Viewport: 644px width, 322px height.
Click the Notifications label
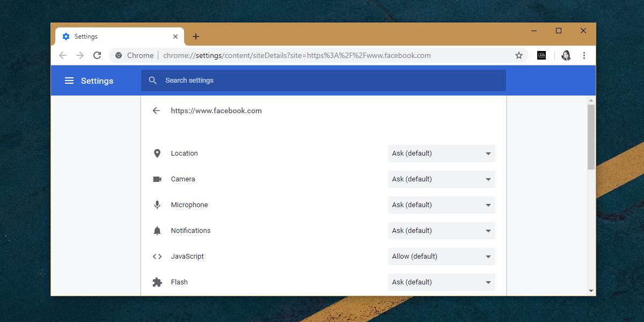[x=191, y=231]
